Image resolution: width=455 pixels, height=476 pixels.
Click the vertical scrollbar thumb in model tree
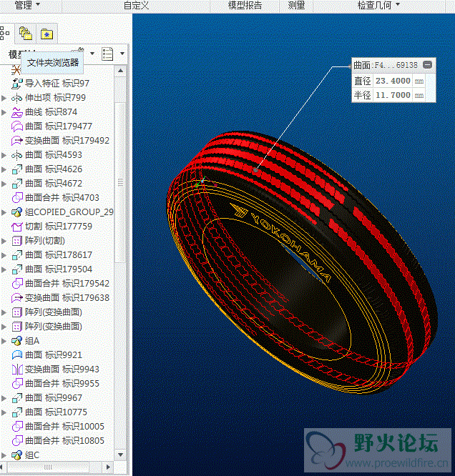coord(120,182)
